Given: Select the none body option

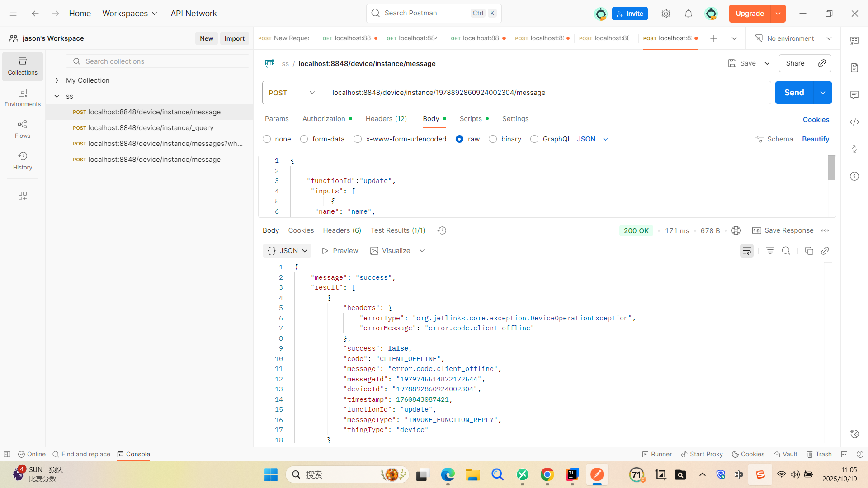Looking at the screenshot, I should [267, 139].
